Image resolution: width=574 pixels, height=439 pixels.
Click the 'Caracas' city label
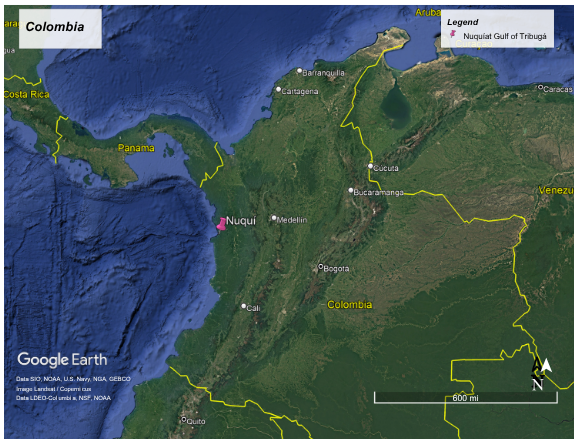pyautogui.click(x=558, y=89)
